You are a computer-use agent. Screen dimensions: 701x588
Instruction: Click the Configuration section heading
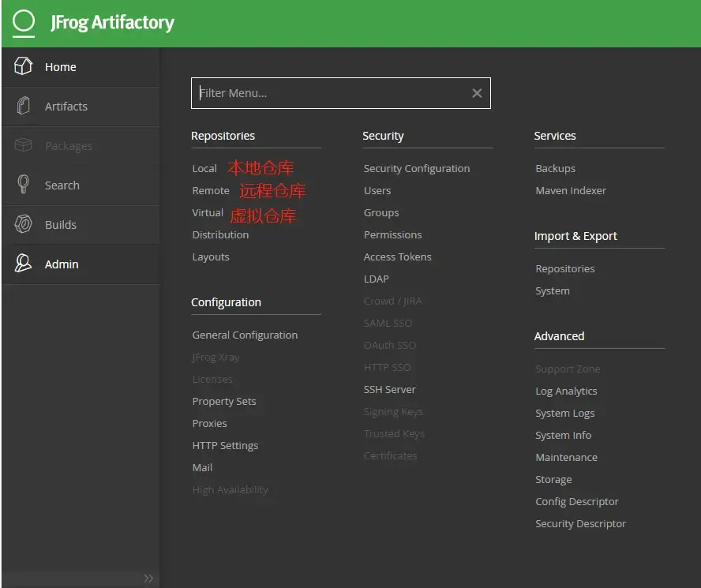[227, 303]
